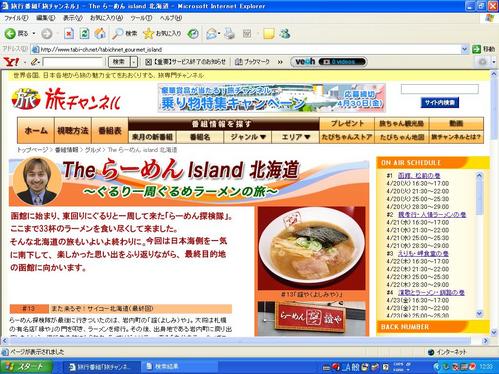Image resolution: width=499 pixels, height=374 pixels.
Task: Click the page icon in the address bar
Action: pos(35,50)
